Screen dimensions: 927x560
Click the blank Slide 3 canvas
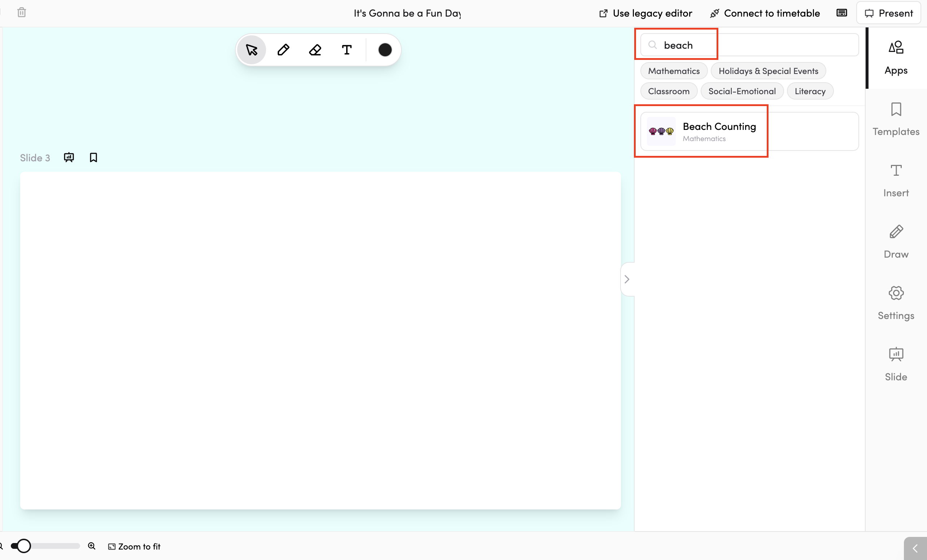pos(320,341)
